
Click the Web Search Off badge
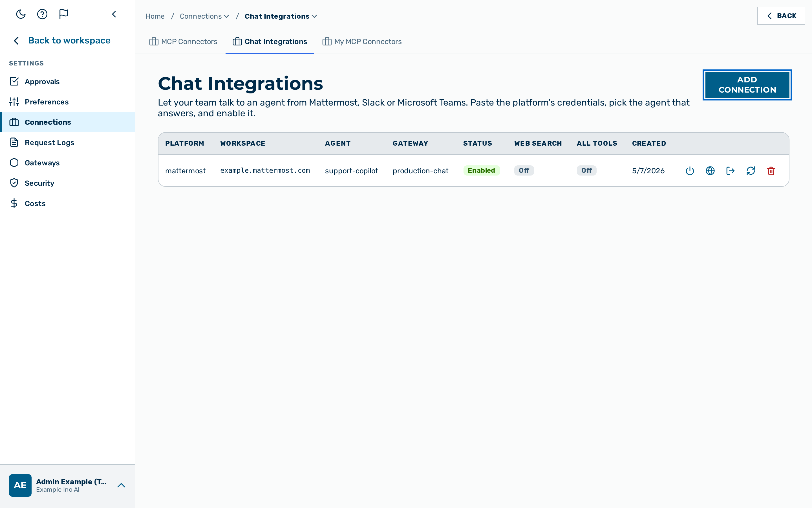point(524,170)
